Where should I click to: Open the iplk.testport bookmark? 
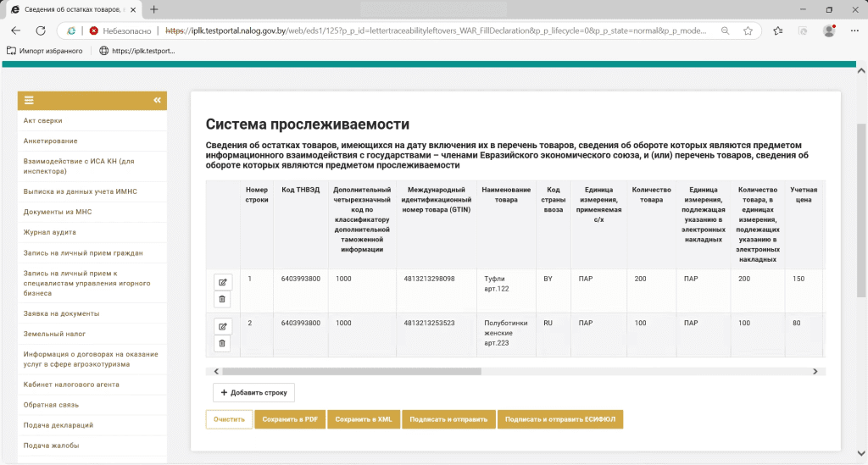pyautogui.click(x=137, y=51)
